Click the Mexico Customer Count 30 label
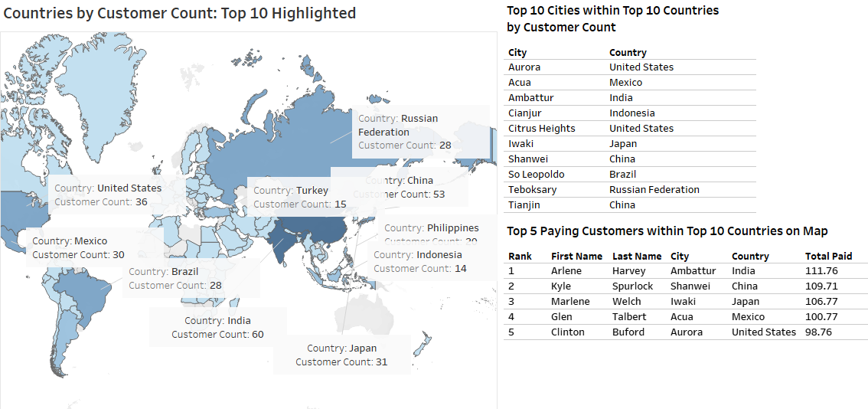 (x=78, y=248)
